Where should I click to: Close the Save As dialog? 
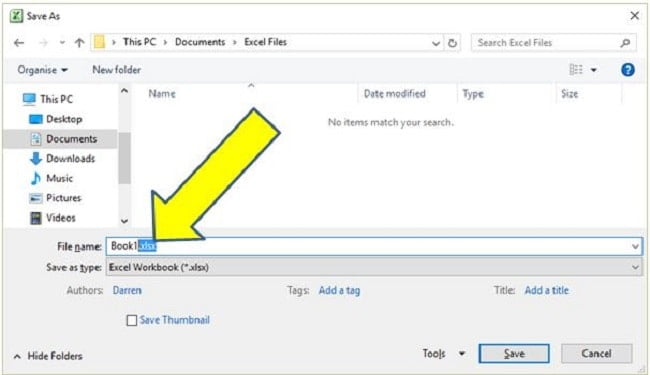click(634, 16)
